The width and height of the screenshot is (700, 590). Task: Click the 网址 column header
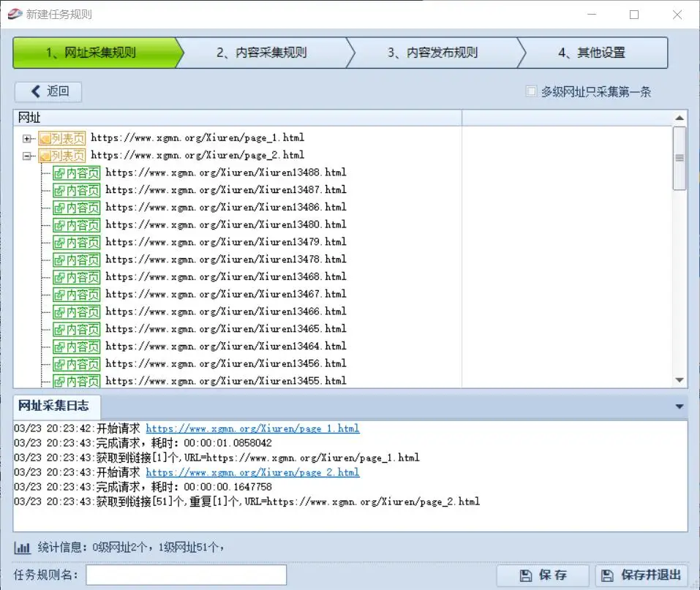click(x=238, y=118)
